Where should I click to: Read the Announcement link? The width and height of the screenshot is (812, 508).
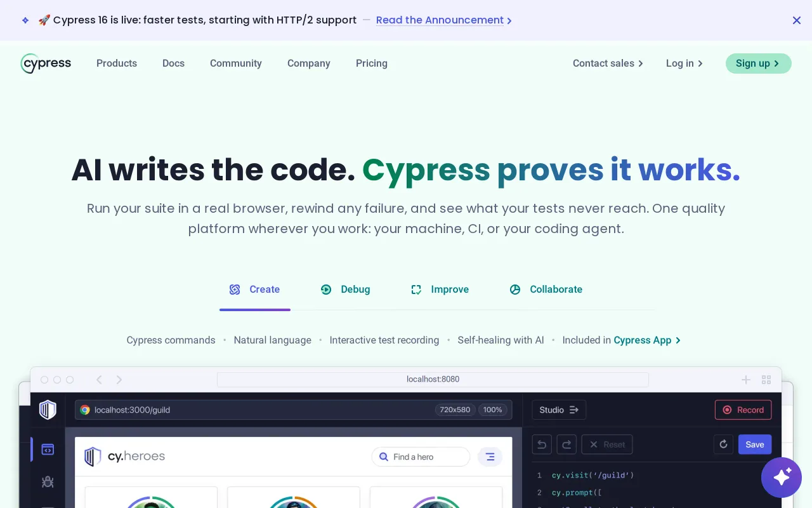(444, 20)
